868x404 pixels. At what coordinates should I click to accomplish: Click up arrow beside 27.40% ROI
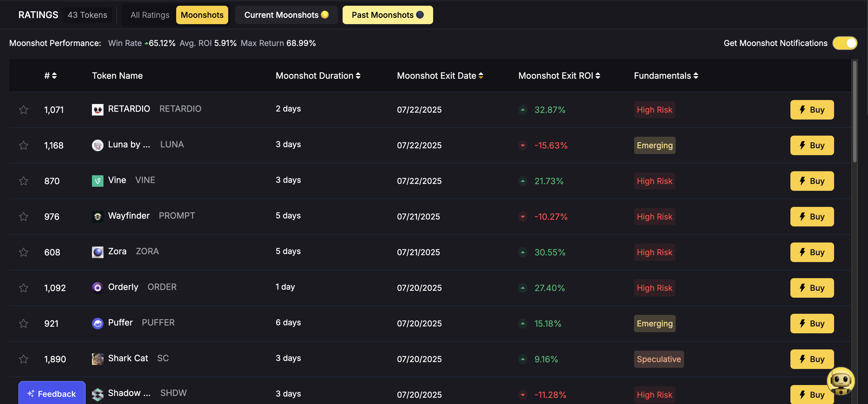pyautogui.click(x=523, y=288)
